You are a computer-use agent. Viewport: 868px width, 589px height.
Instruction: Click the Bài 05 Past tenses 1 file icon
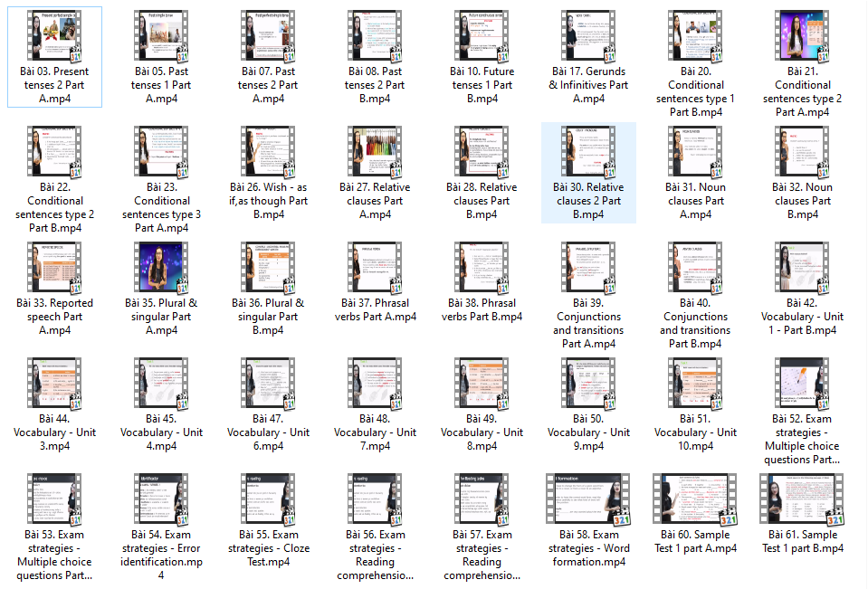tap(161, 36)
